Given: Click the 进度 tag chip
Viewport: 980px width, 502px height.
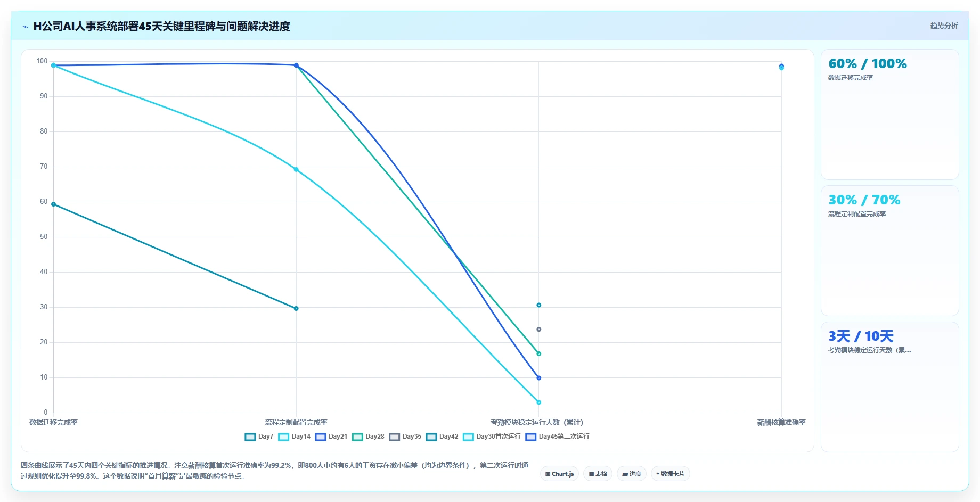Looking at the screenshot, I should 632,474.
